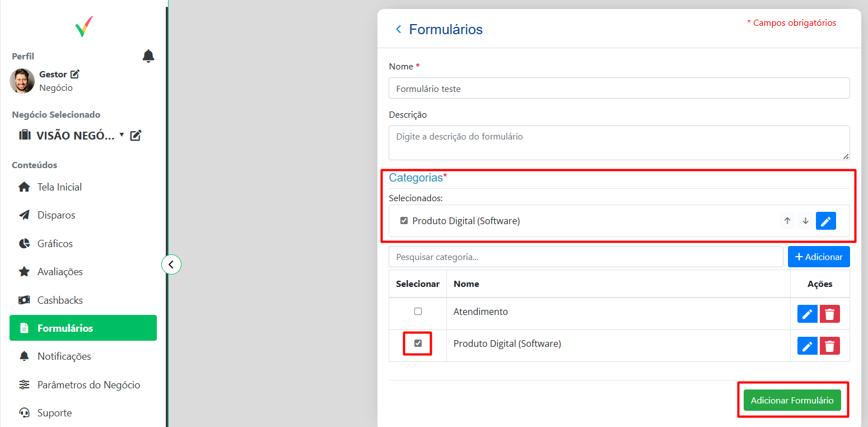Edit the Atendimento category row

click(807, 314)
